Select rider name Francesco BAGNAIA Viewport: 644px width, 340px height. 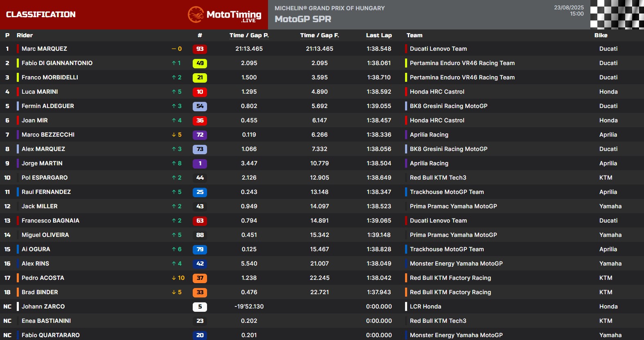pos(50,221)
